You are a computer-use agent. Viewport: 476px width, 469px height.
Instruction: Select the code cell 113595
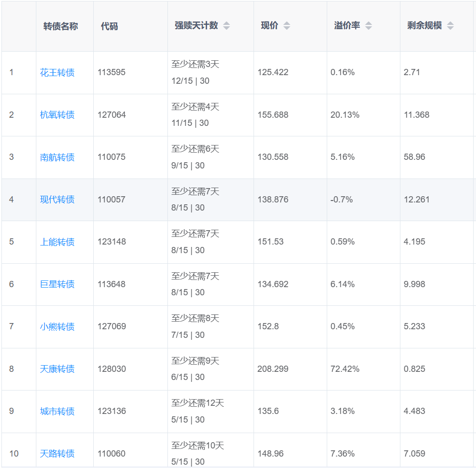pos(111,73)
